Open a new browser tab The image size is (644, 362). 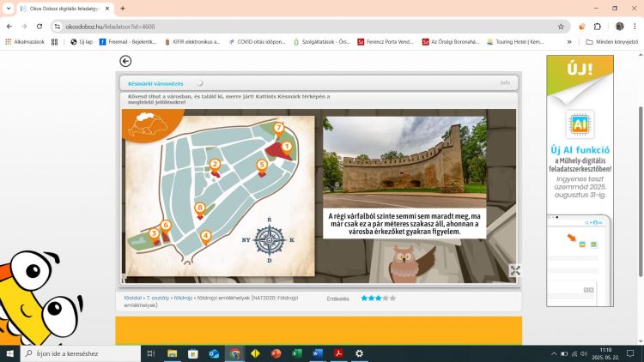click(123, 8)
